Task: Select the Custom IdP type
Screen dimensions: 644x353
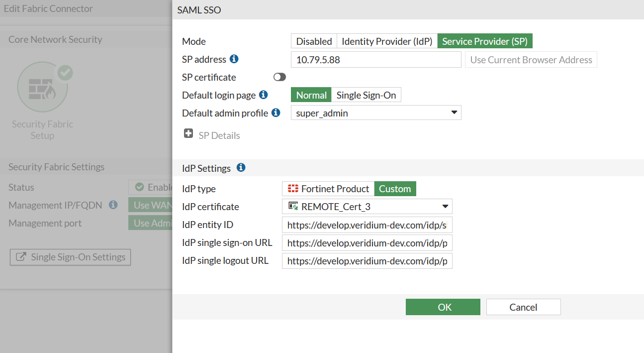Action: pyautogui.click(x=395, y=189)
